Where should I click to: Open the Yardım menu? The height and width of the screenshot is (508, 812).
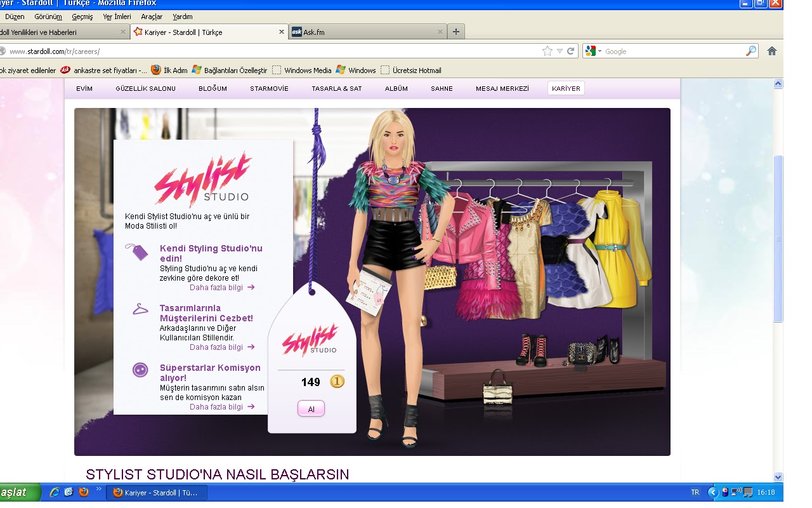183,17
